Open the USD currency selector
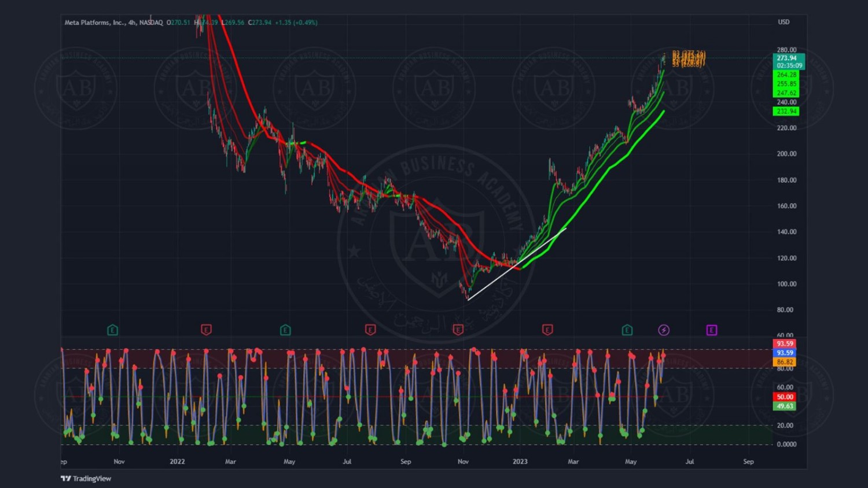 click(784, 22)
